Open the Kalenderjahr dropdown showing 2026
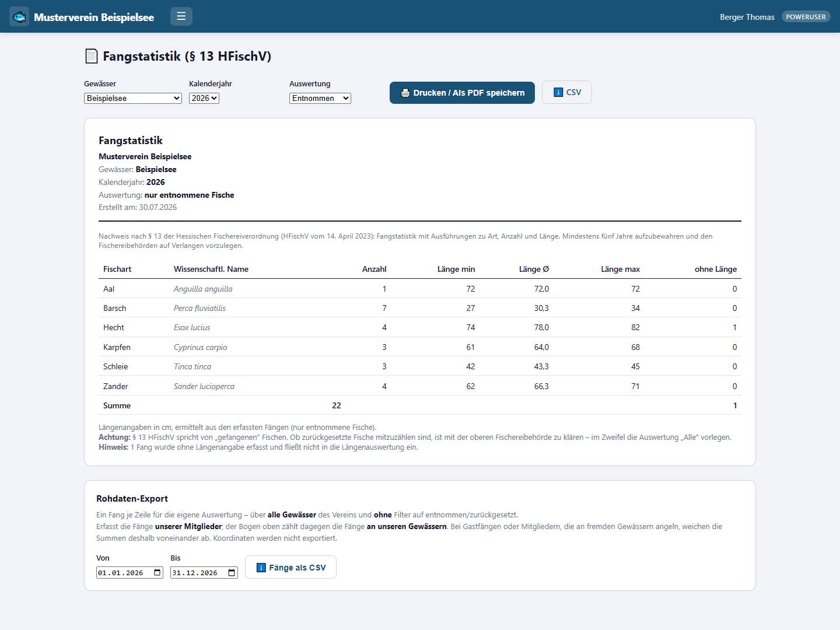The image size is (840, 630). (x=204, y=98)
